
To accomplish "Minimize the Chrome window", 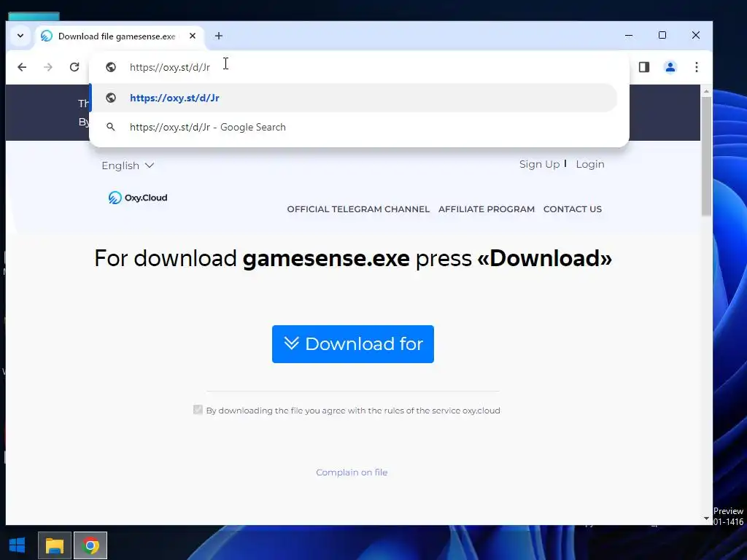I will (x=629, y=35).
